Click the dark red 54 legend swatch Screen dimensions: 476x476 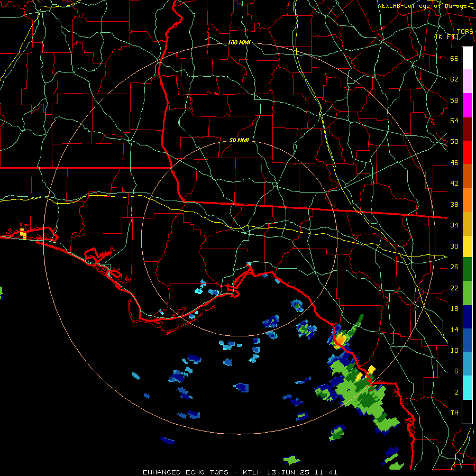[x=467, y=130]
